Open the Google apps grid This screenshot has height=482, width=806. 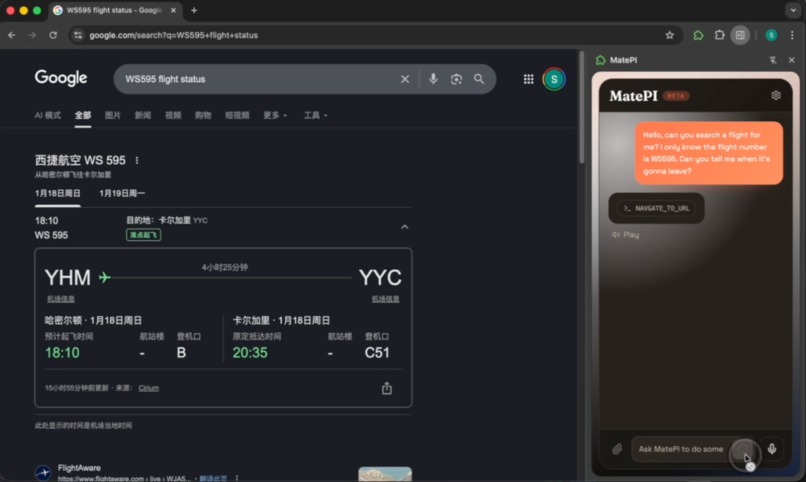[528, 79]
